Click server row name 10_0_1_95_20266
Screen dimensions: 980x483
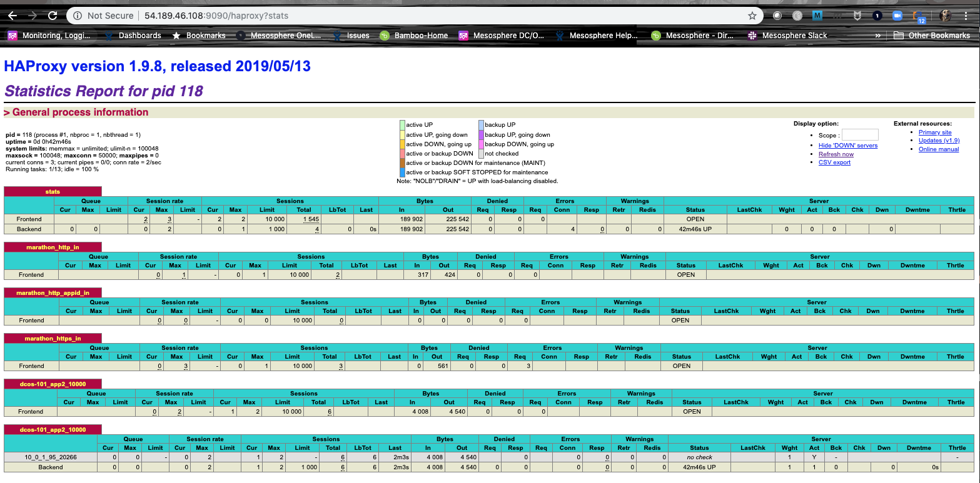pos(51,457)
